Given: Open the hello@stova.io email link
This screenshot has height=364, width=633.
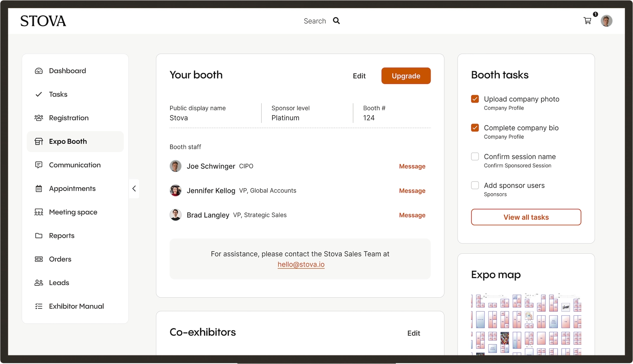Looking at the screenshot, I should (301, 265).
